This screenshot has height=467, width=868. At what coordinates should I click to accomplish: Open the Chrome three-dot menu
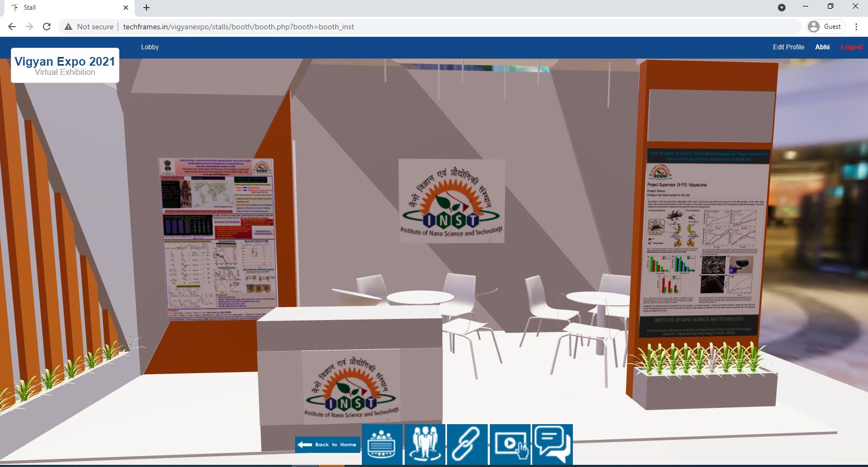click(x=856, y=27)
